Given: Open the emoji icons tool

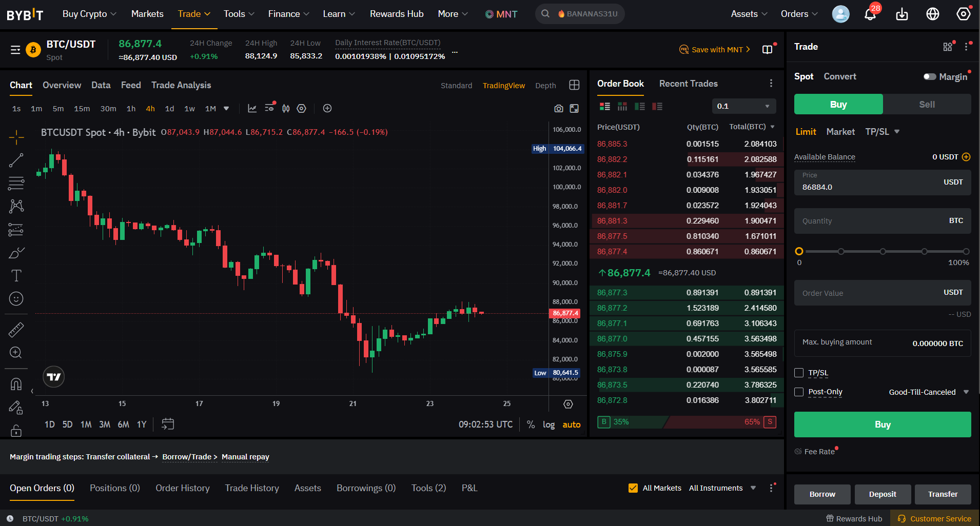Looking at the screenshot, I should pos(16,299).
